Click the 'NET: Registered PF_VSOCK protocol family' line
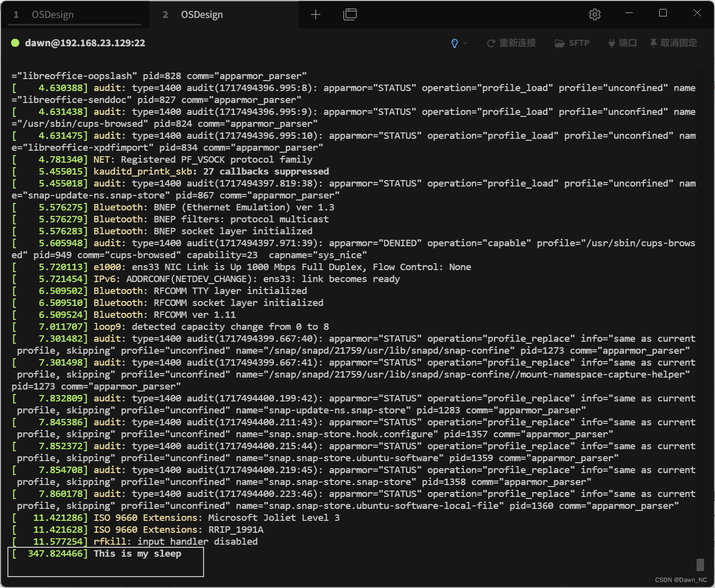 (x=162, y=160)
